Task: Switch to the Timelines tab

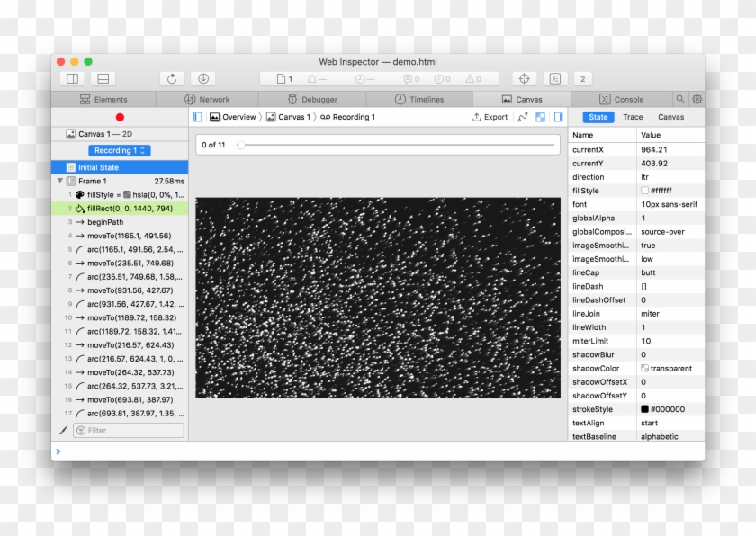Action: (x=419, y=100)
